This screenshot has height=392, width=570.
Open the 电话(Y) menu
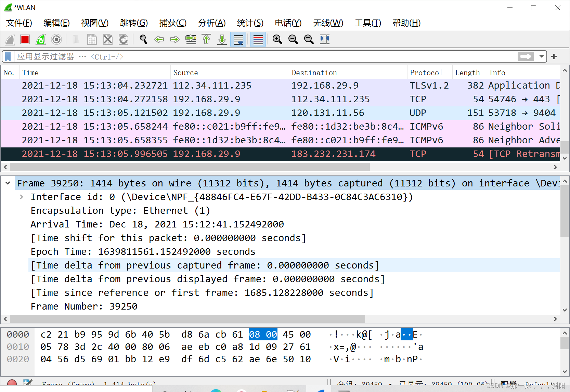click(x=288, y=23)
